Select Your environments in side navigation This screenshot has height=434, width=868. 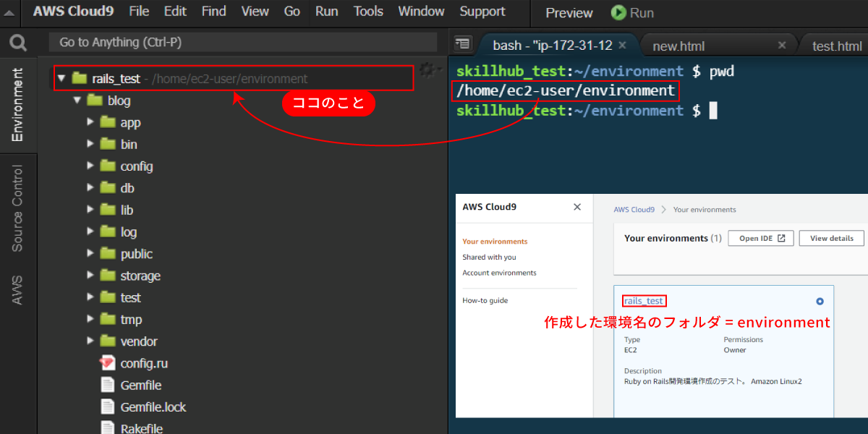click(x=495, y=242)
